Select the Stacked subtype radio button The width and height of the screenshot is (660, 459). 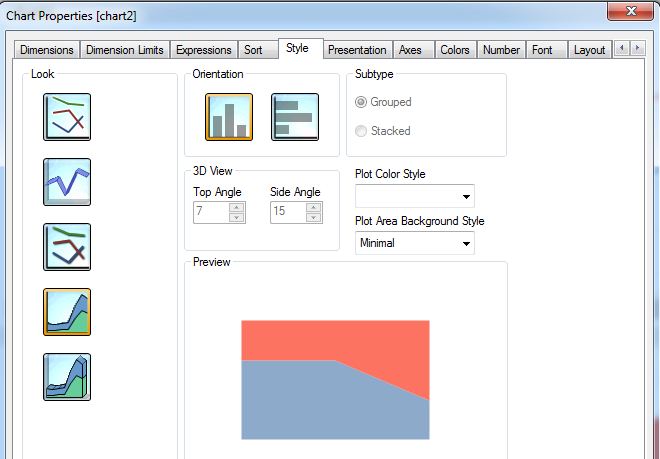point(362,131)
